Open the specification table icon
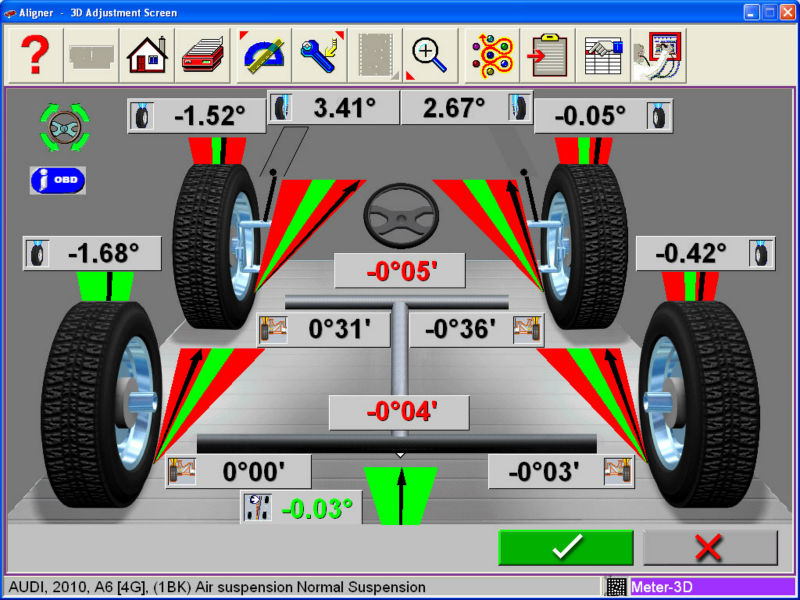The height and width of the screenshot is (600, 800). (604, 56)
